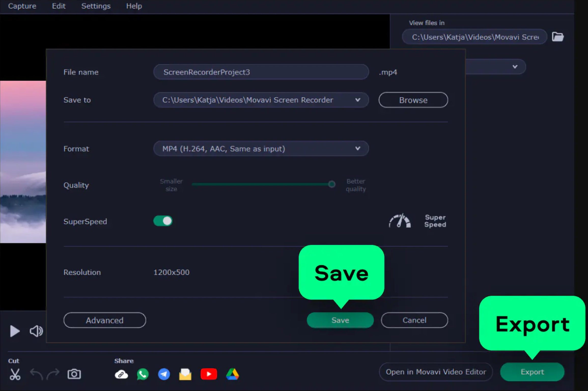The image size is (588, 391).
Task: Mute the preview volume
Action: coord(36,331)
